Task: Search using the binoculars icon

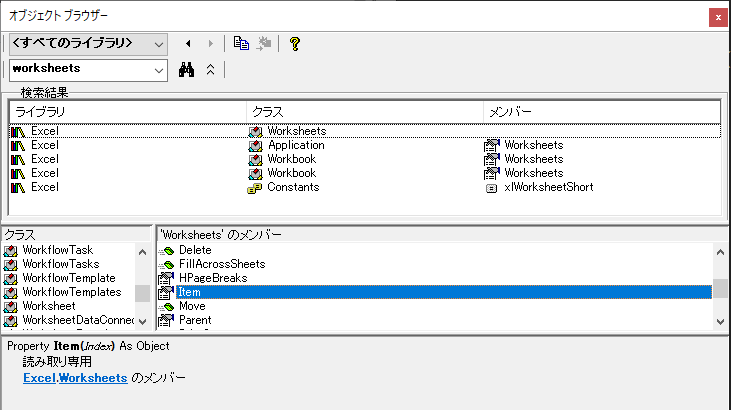Action: point(186,70)
